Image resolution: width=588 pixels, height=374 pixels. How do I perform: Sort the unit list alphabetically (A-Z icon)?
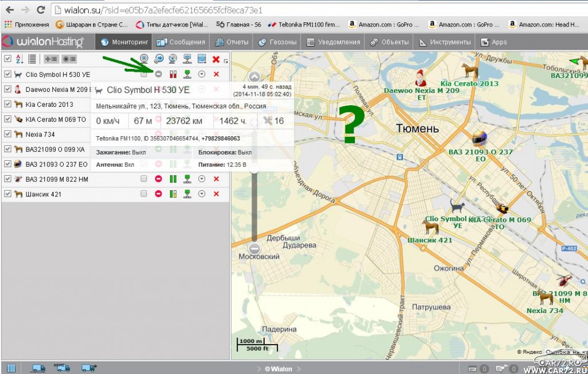(x=20, y=59)
